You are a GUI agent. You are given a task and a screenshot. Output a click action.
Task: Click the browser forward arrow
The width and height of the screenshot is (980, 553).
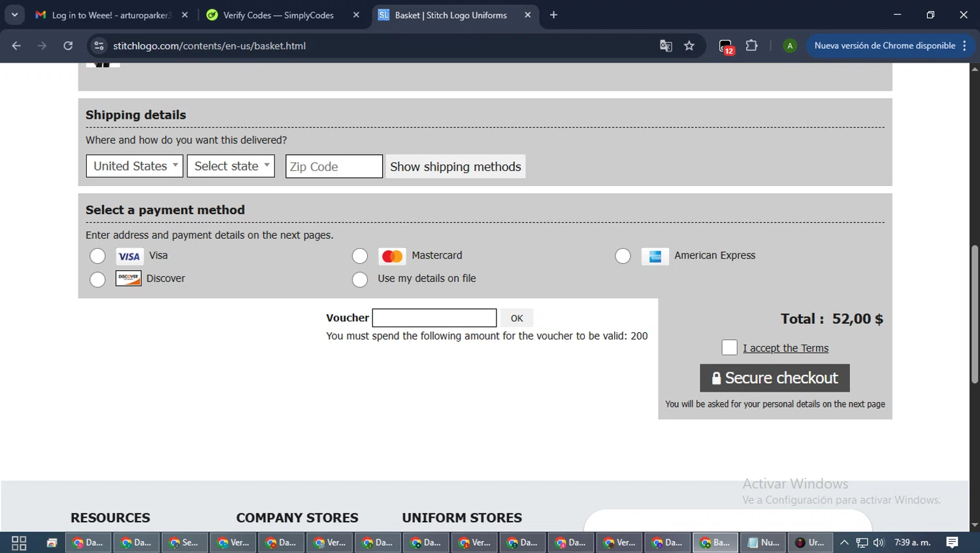pyautogui.click(x=42, y=46)
